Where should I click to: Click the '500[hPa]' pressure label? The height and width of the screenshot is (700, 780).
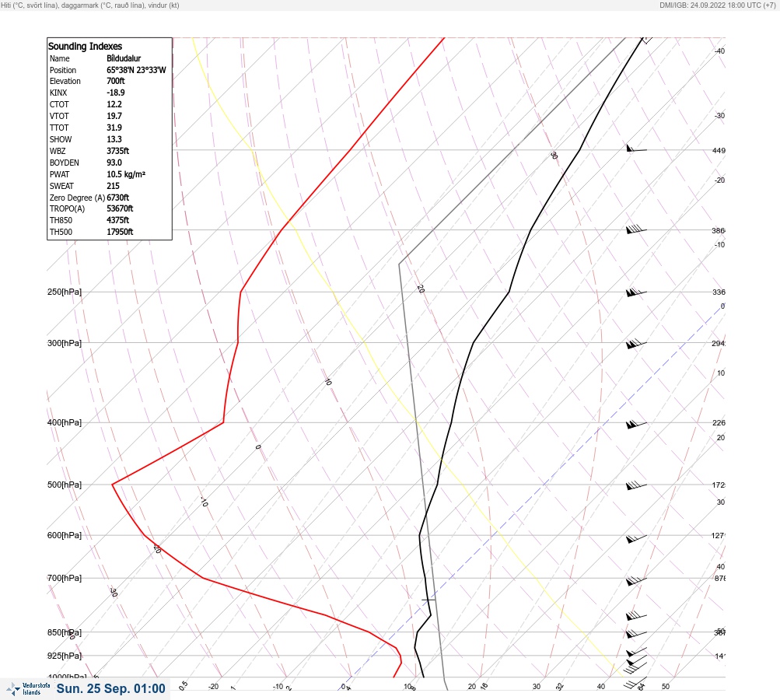pyautogui.click(x=65, y=485)
